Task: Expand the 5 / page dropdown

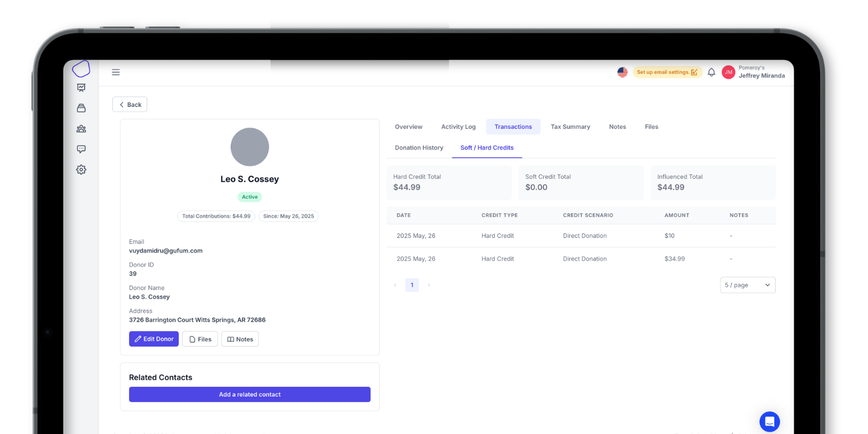Action: coord(748,285)
